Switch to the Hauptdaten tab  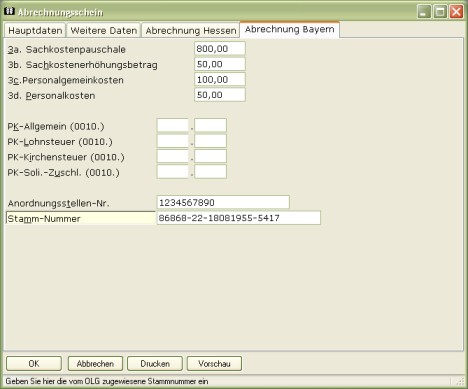pos(35,30)
